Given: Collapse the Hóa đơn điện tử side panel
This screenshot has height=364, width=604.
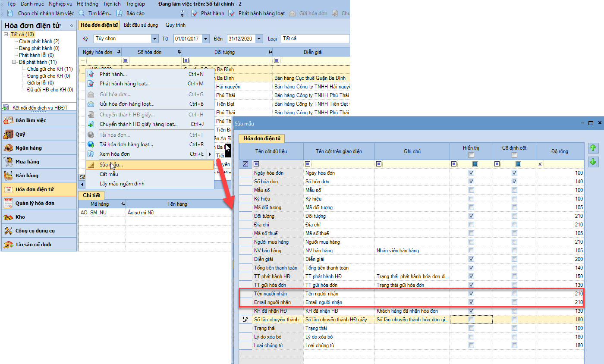Looking at the screenshot, I should 72,26.
